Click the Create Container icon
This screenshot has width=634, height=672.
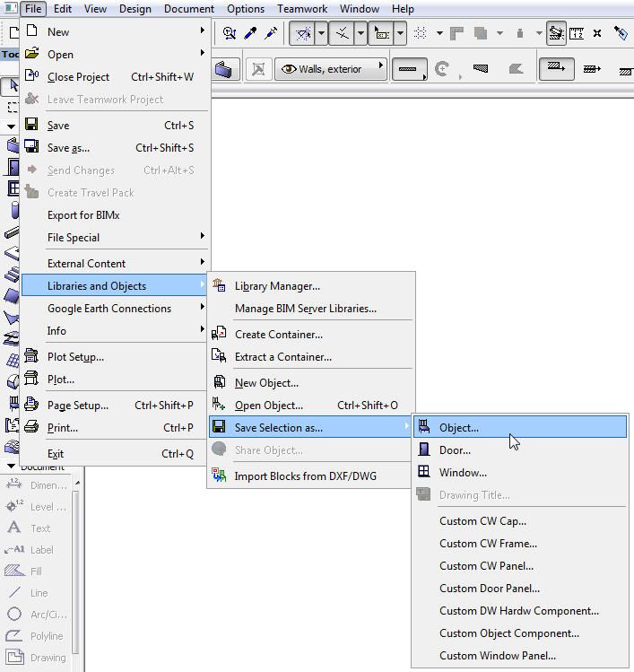(x=219, y=334)
